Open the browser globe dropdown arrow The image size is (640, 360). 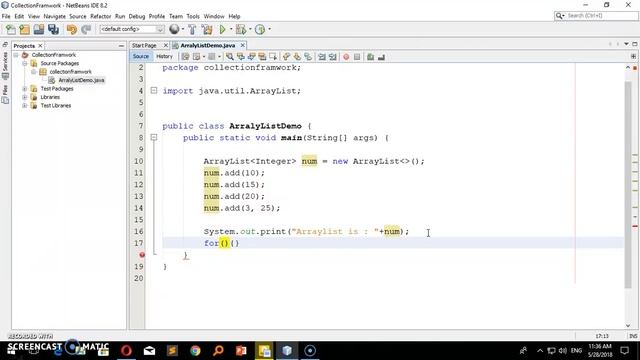182,29
